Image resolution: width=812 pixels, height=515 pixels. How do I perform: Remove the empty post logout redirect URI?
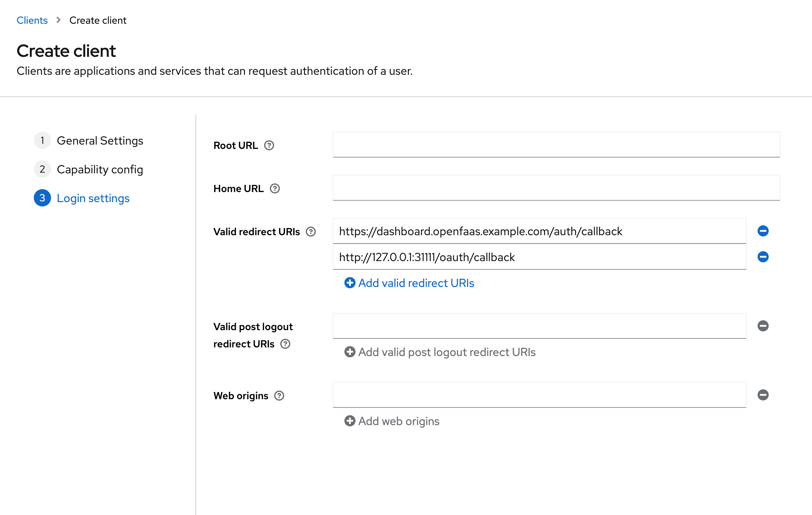(763, 326)
